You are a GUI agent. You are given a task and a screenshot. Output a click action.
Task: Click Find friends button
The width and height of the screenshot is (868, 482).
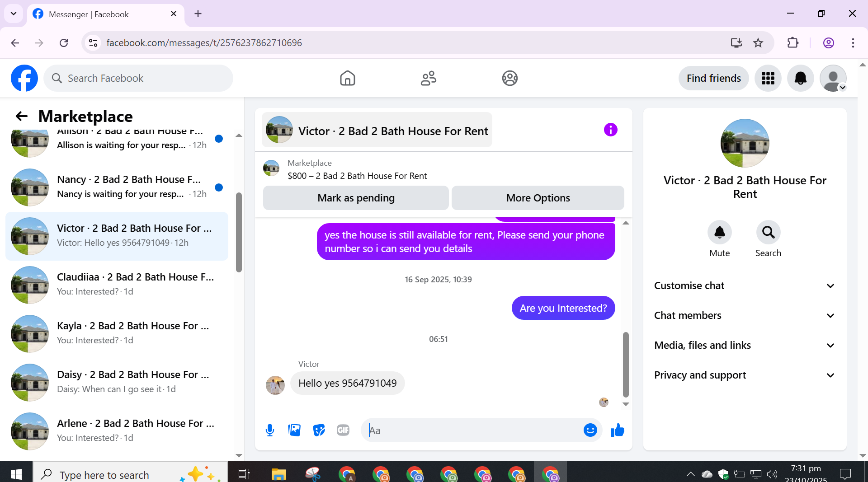tap(713, 78)
